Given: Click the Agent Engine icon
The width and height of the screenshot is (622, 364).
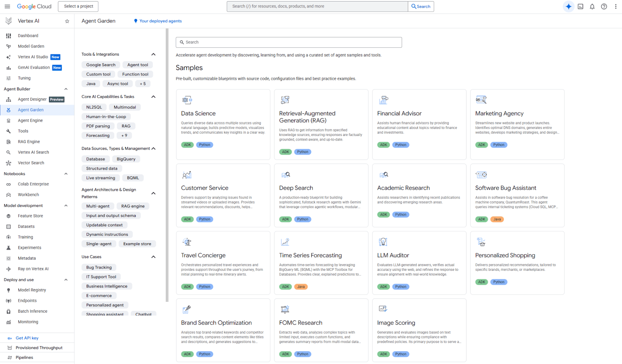Looking at the screenshot, I should [x=9, y=120].
